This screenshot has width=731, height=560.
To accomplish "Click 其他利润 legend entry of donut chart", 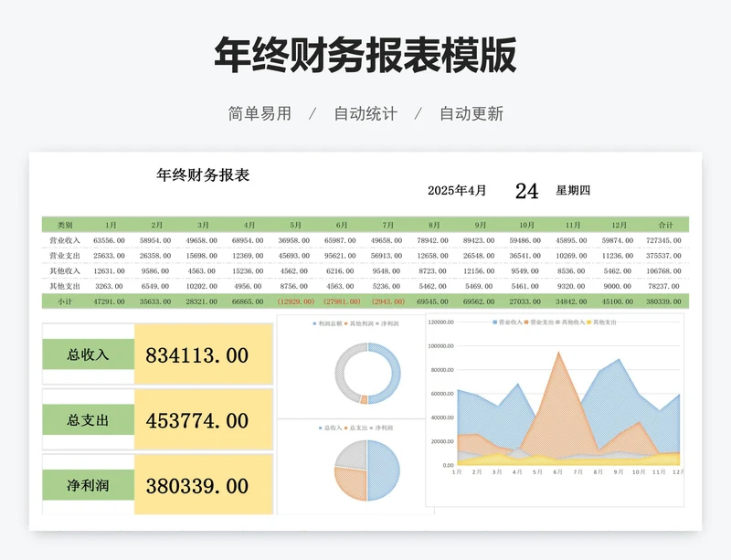I will click(x=359, y=323).
